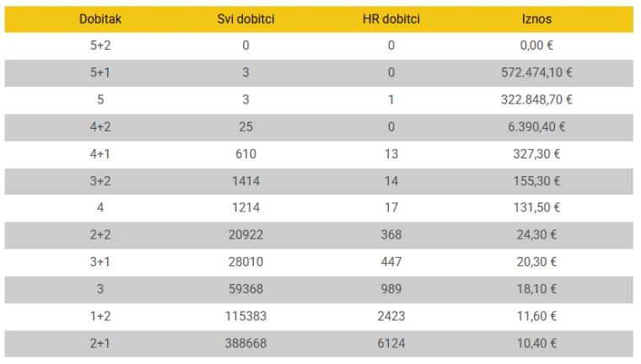Screen dimensions: 641x364
Task: Click the 1414 value in Svi dobitci
Action: click(245, 181)
